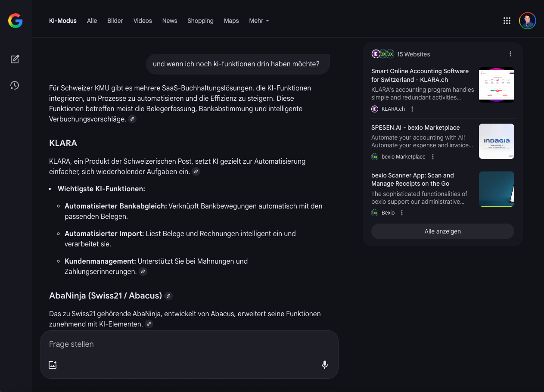The image size is (544, 392).
Task: Click 'Automatisierter Bankabgleich:' text
Action: pos(116,206)
